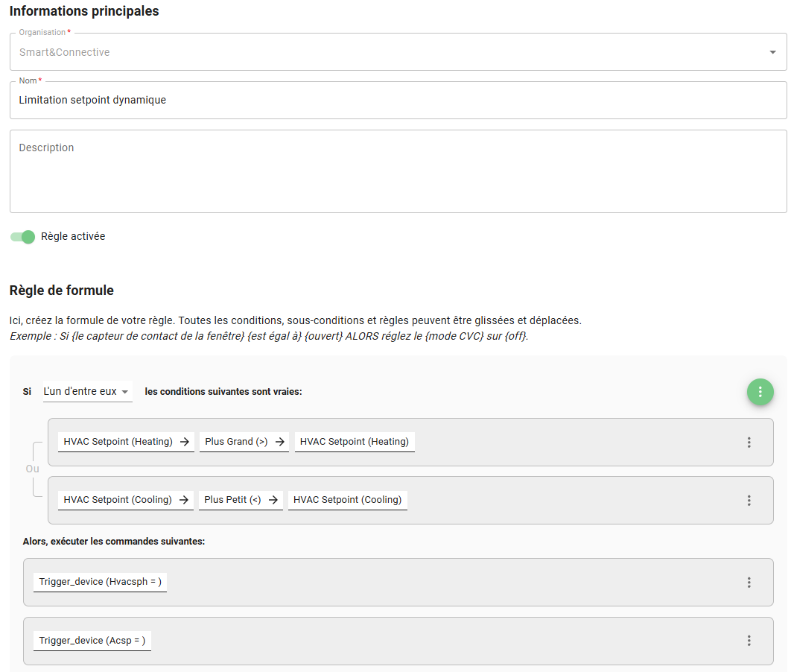Image resolution: width=791 pixels, height=672 pixels.
Task: Open options menu for Heating setpoint condition
Action: tap(749, 443)
